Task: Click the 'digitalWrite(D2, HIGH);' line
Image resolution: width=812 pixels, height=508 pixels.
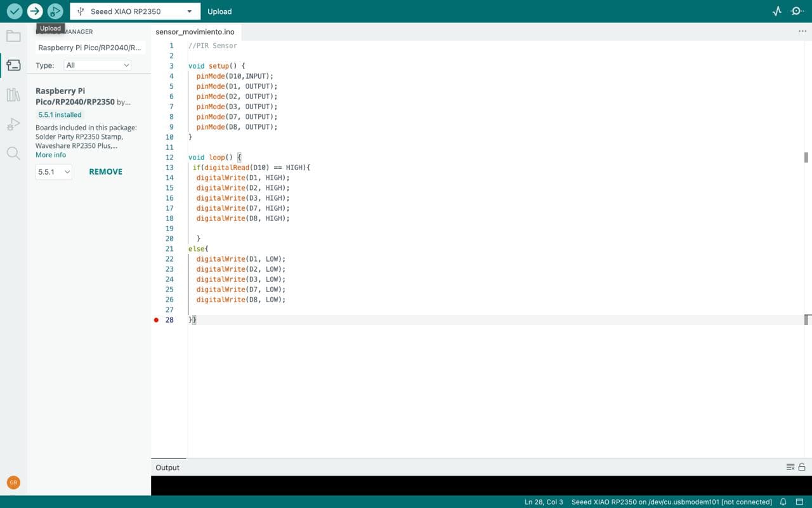Action: pyautogui.click(x=243, y=188)
